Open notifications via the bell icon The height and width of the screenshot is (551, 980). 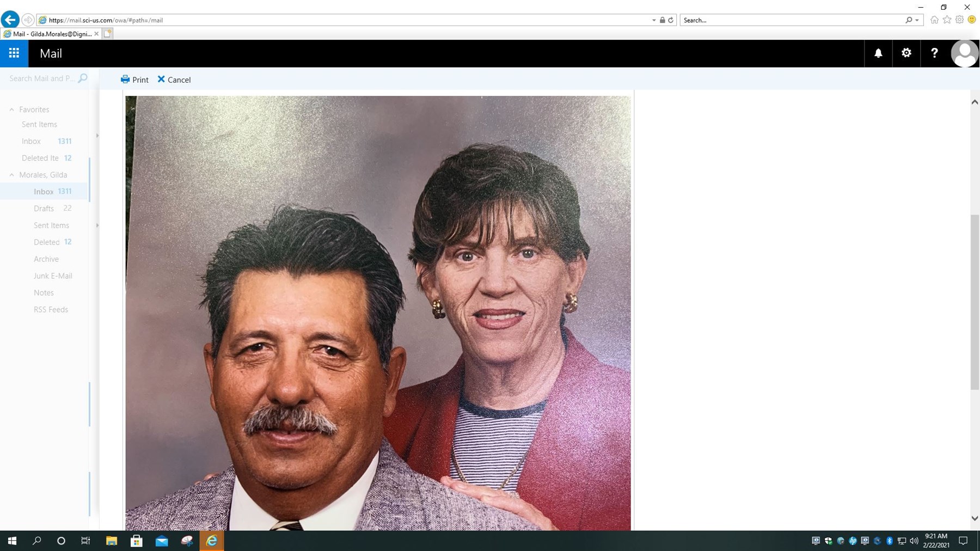pyautogui.click(x=878, y=53)
